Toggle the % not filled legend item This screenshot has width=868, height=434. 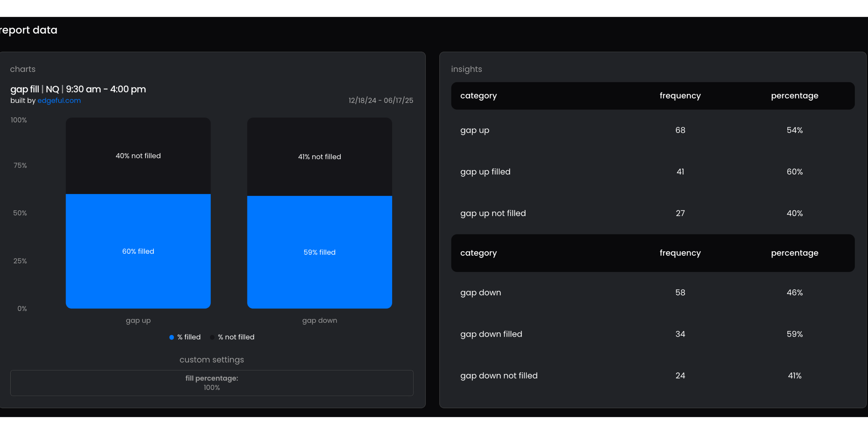coord(236,337)
